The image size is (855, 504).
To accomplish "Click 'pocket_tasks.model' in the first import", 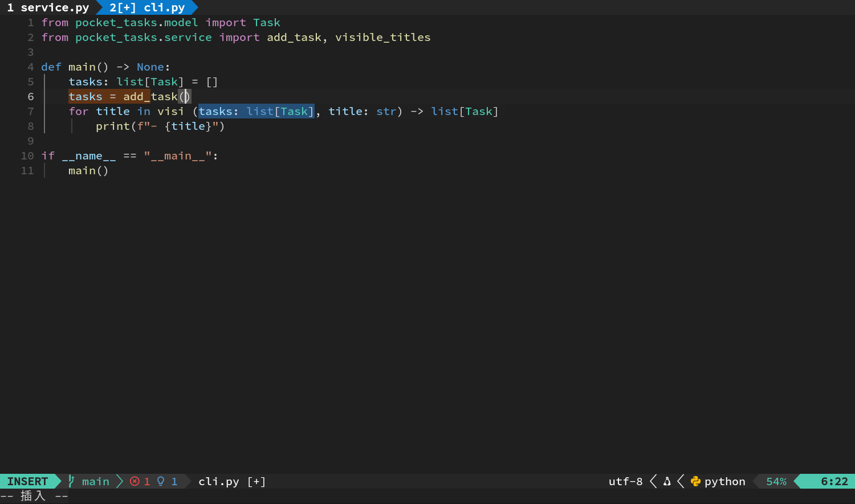I will [137, 23].
